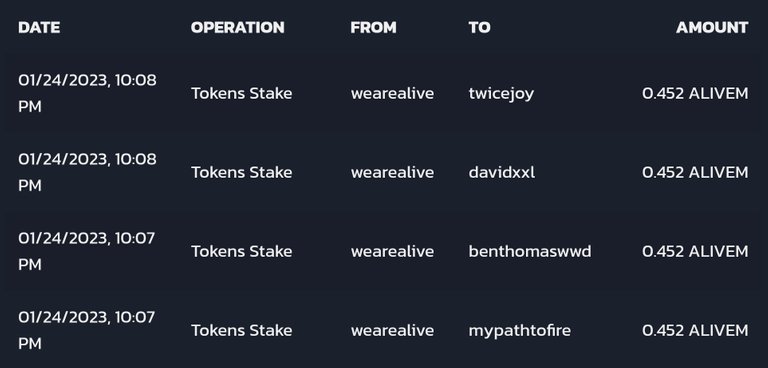Open recipient account twicejoy
Viewport: 768px width, 368px height.
pyautogui.click(x=501, y=94)
